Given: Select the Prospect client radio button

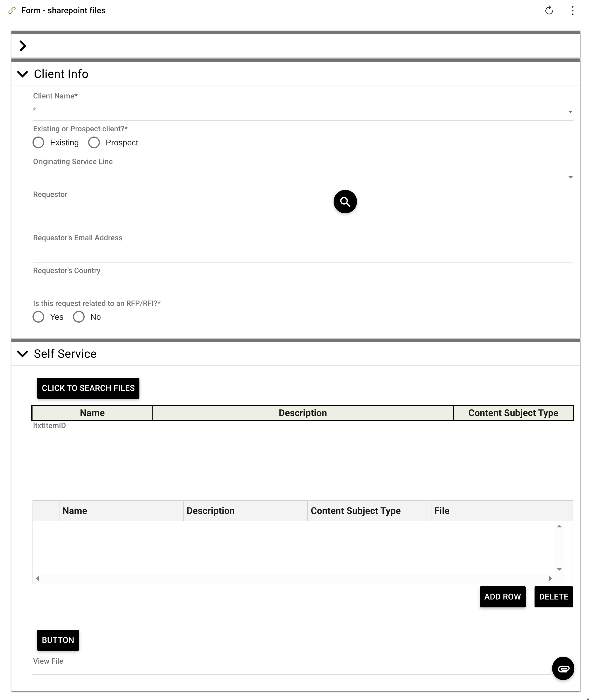Looking at the screenshot, I should click(x=94, y=142).
